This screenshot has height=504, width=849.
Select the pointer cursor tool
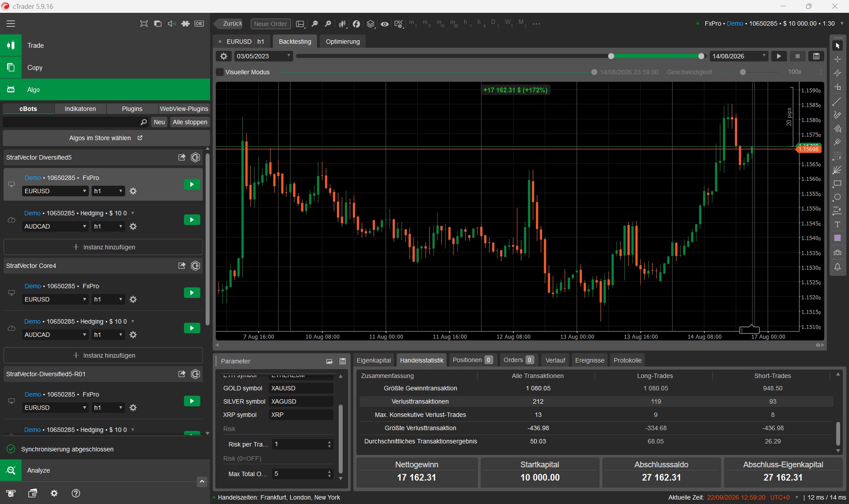[838, 46]
